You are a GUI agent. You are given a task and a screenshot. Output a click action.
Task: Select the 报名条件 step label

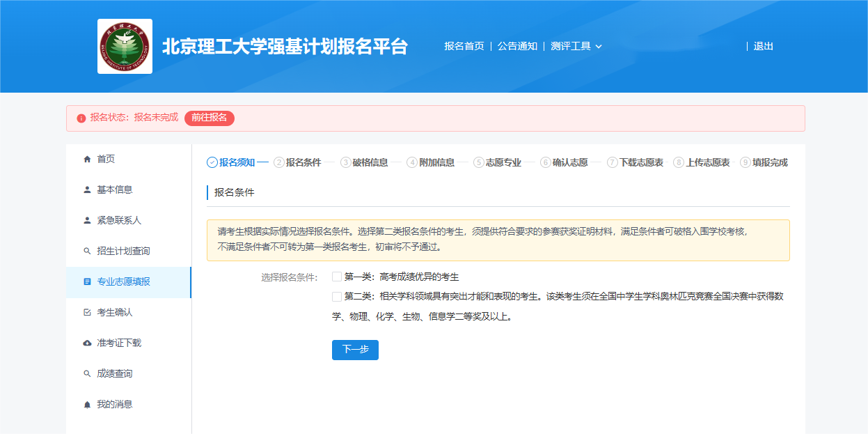click(x=303, y=162)
